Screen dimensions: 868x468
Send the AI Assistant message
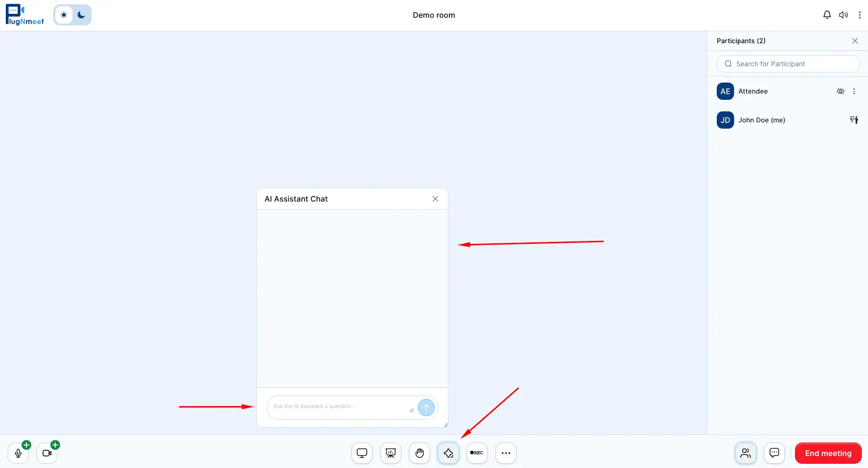pyautogui.click(x=426, y=407)
